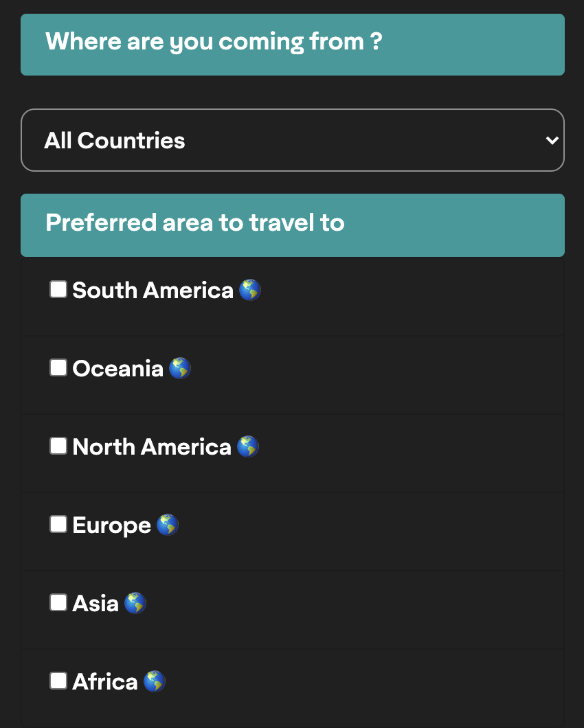The width and height of the screenshot is (584, 728).
Task: Toggle the Asia checkbox
Action: point(58,602)
